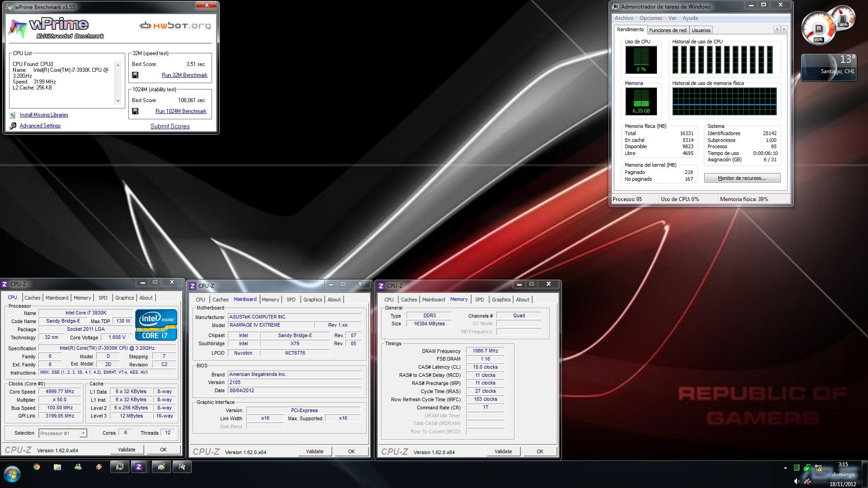Click the BIOS Version 2105 field
Screen dimensions: 868x488
[x=294, y=382]
